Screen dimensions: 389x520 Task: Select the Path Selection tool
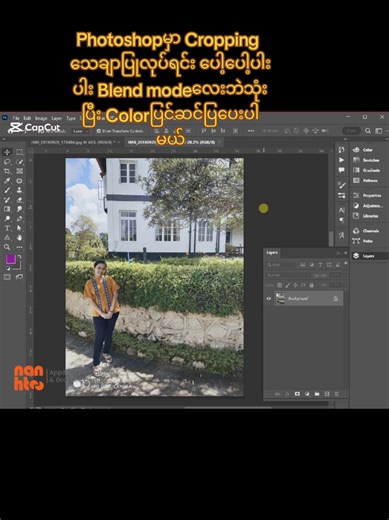19,228
